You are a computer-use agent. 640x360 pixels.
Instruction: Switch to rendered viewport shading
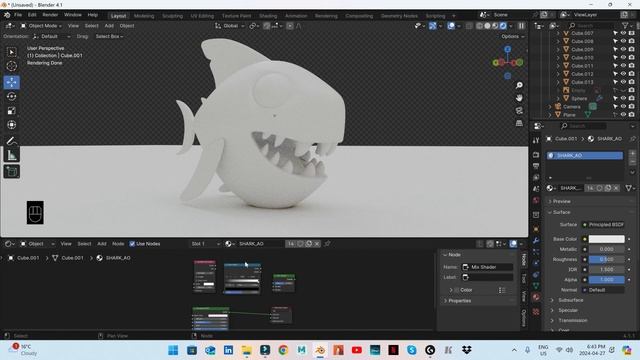(503, 26)
